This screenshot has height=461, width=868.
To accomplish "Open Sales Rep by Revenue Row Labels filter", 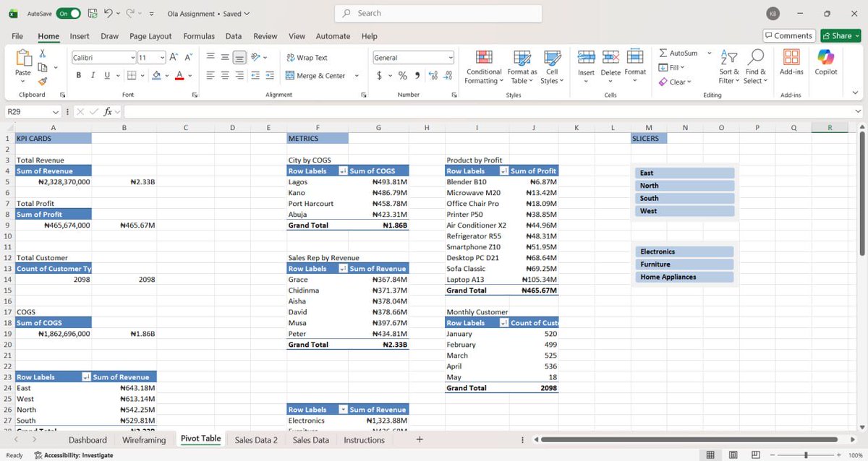I will coord(342,269).
